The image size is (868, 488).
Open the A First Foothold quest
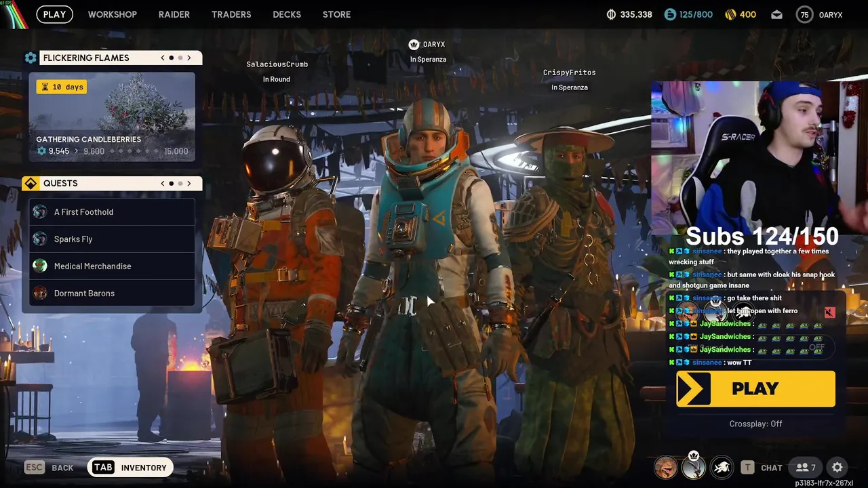(x=112, y=211)
